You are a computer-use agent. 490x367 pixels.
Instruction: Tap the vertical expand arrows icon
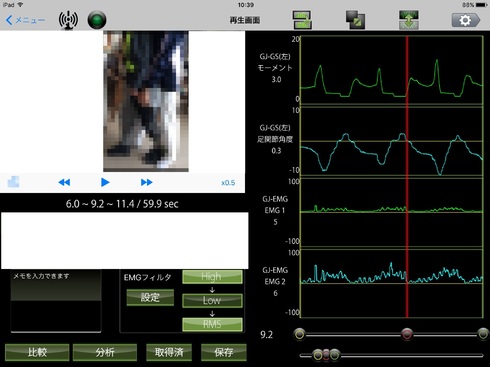pos(409,20)
